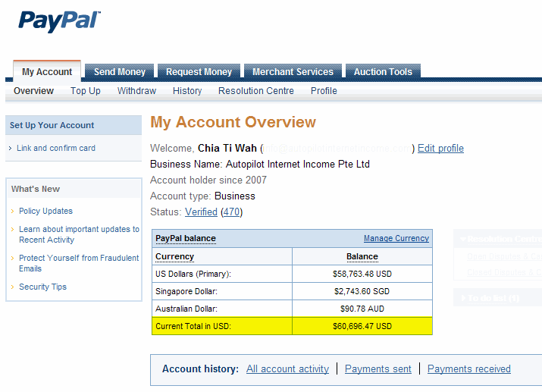This screenshot has width=542, height=392.
Task: Open the My Account tab
Action: (x=47, y=71)
